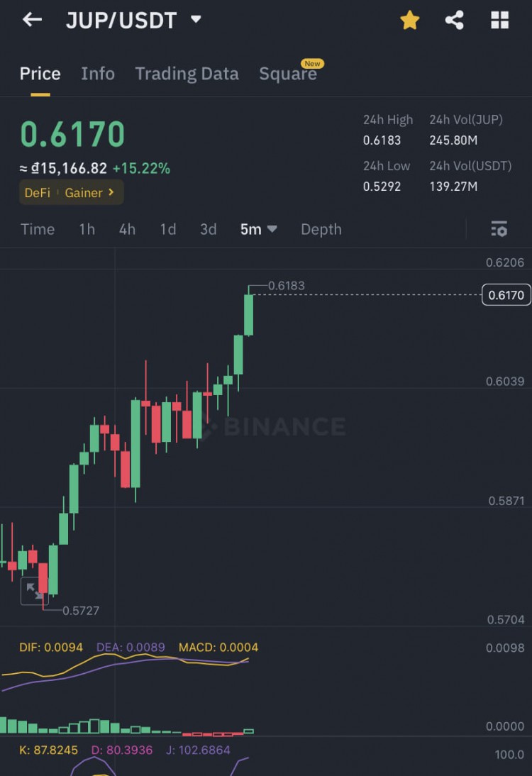Tap the 0.5871 axis price label
Image resolution: width=532 pixels, height=776 pixels.
click(506, 500)
